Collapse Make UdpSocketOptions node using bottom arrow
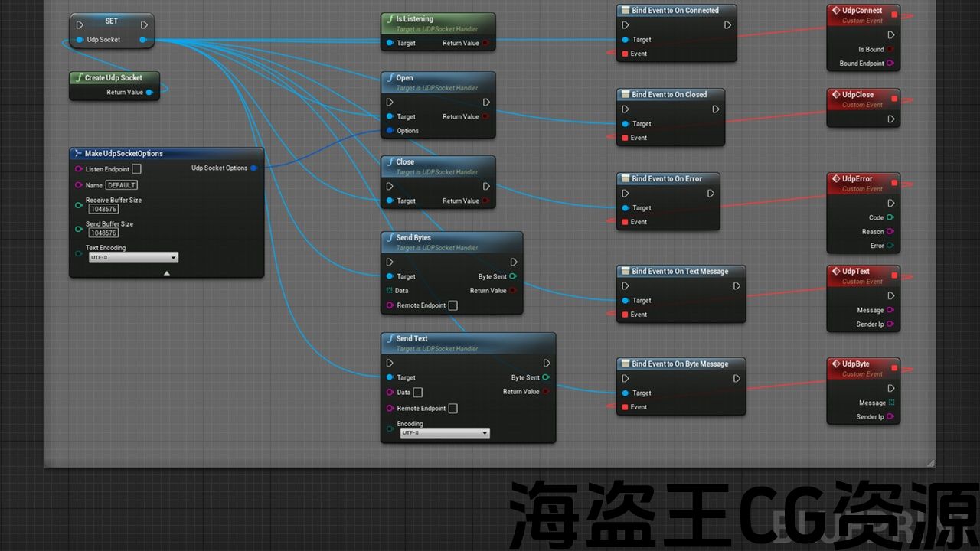Viewport: 980px width, 551px height. (166, 272)
